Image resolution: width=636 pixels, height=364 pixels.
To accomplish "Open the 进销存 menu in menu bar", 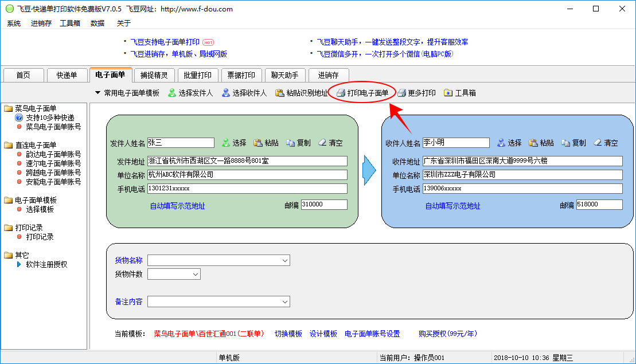I will click(41, 24).
